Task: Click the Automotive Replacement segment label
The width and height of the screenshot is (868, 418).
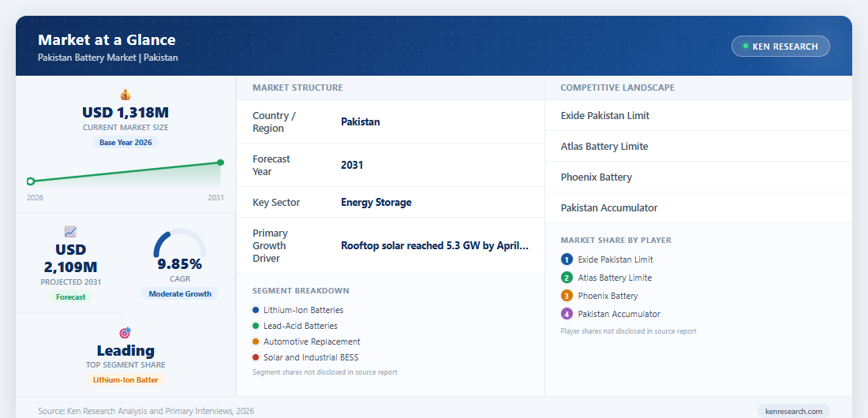Action: point(312,341)
